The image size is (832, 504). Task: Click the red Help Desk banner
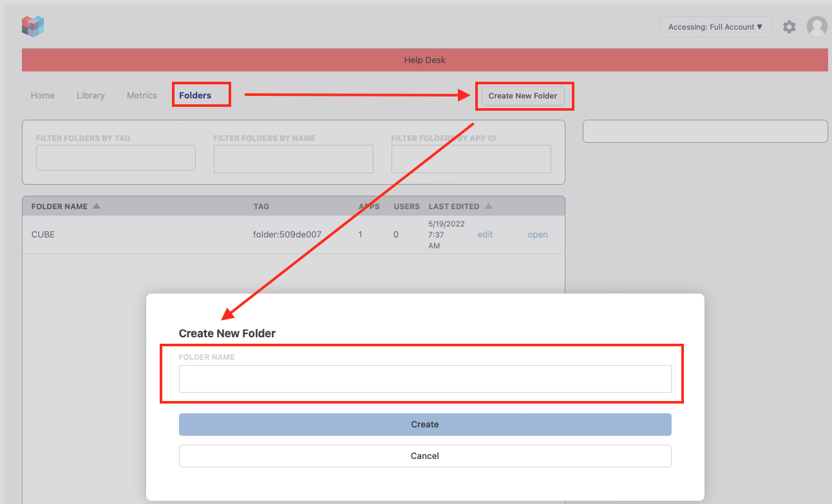point(425,60)
